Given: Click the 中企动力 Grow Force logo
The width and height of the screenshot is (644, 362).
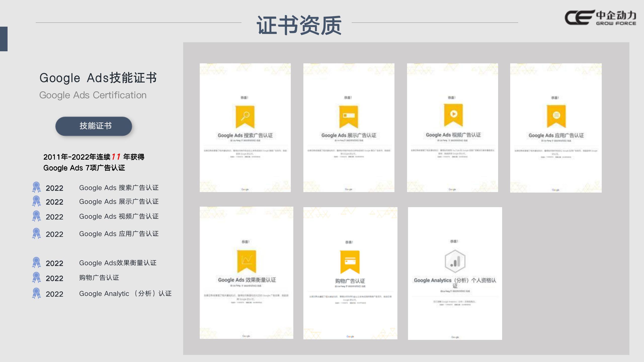Looking at the screenshot, I should [x=600, y=17].
